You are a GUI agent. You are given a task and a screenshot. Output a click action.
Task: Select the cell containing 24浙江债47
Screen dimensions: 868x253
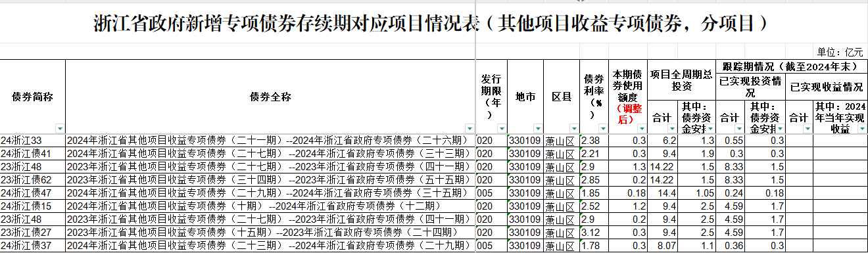tap(33, 193)
